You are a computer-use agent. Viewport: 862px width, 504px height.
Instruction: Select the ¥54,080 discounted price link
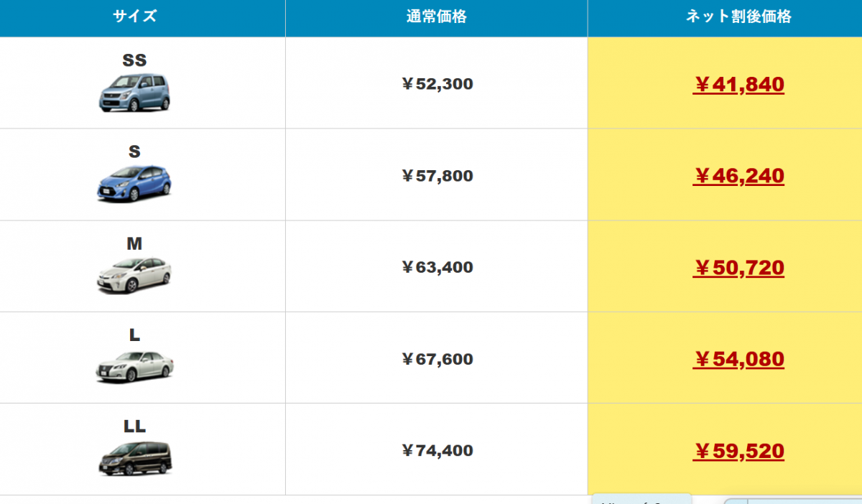[x=738, y=359]
